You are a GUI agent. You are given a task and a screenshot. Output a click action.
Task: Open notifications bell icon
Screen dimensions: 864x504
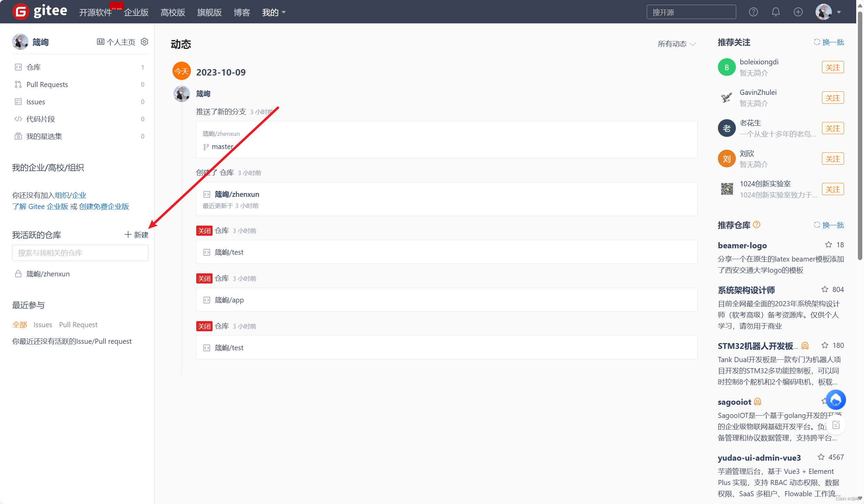click(776, 12)
